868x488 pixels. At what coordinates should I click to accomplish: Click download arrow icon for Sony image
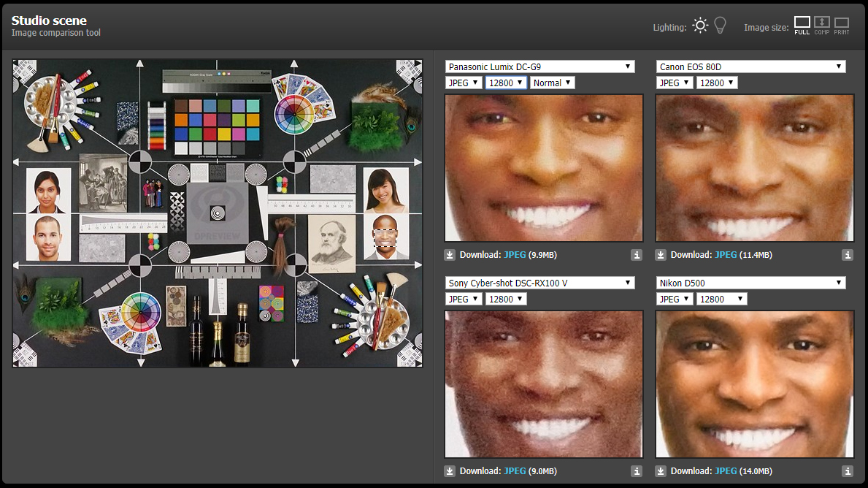450,470
